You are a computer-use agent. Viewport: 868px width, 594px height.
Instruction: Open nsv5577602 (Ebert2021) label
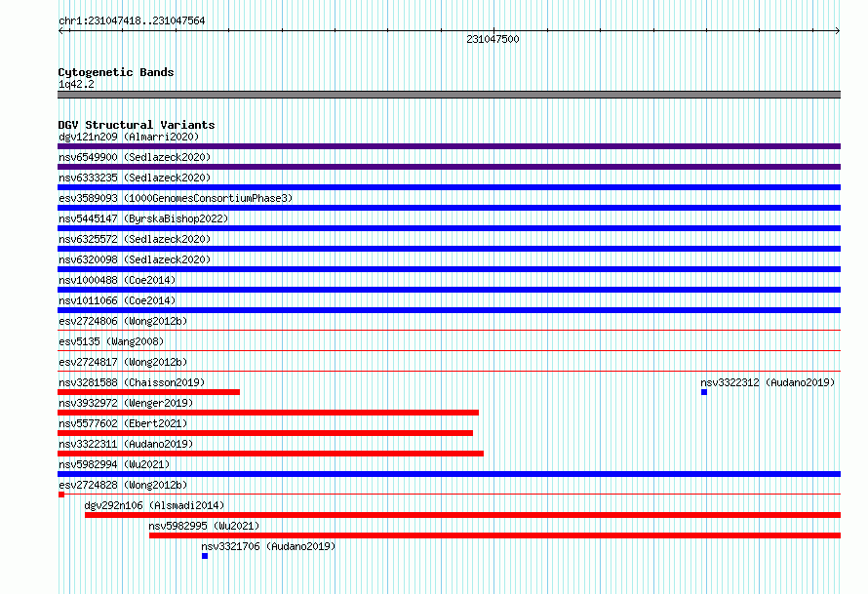[123, 423]
